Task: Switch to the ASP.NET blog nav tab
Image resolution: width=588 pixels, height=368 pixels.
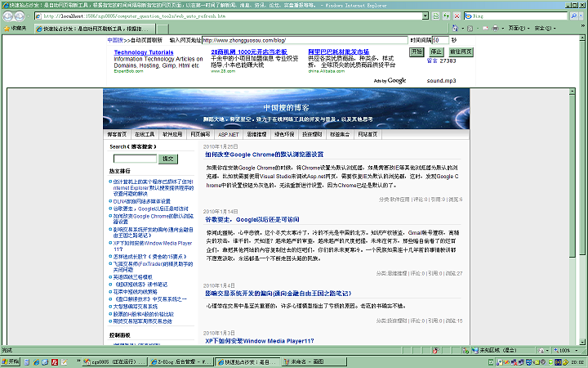Action: 228,133
